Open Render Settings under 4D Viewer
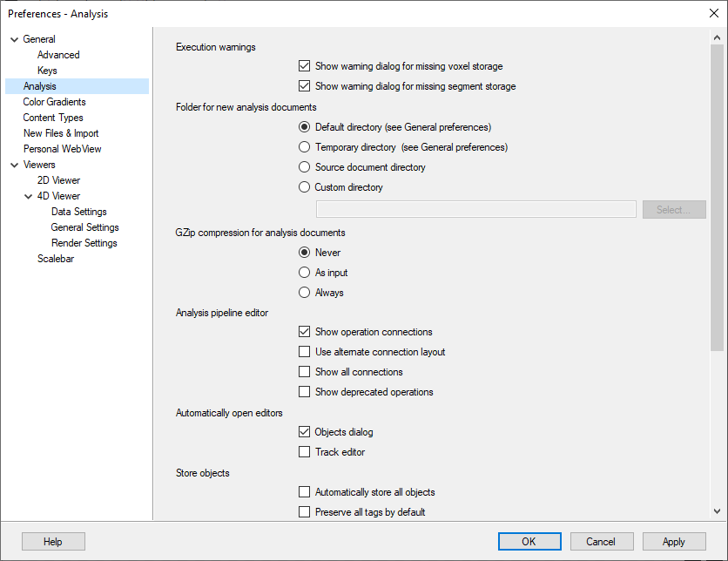 [x=84, y=242]
